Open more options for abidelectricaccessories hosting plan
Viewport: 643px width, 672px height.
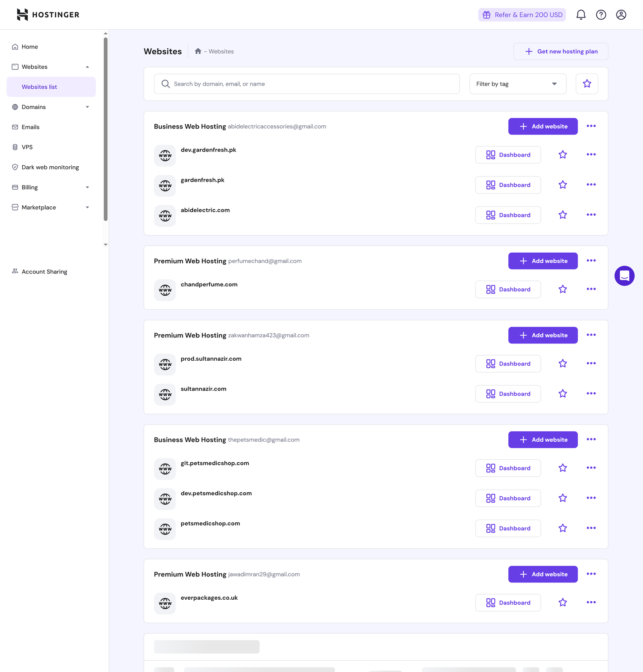pos(591,126)
